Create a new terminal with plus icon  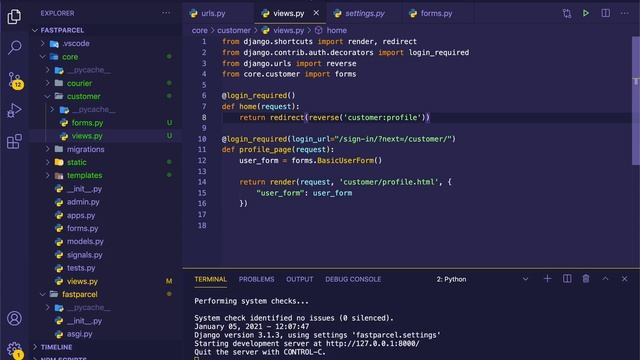click(x=547, y=279)
